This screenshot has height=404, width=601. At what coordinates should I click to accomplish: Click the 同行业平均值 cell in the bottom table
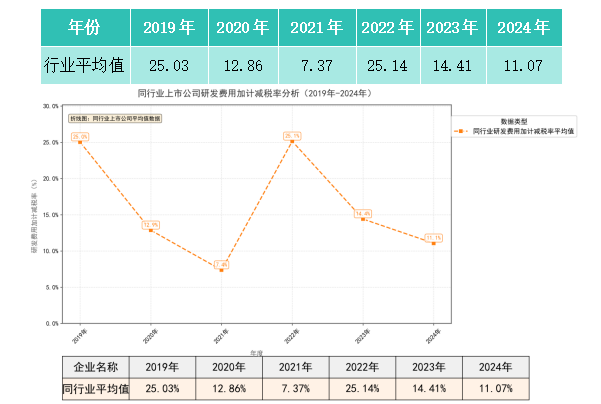[x=97, y=388]
